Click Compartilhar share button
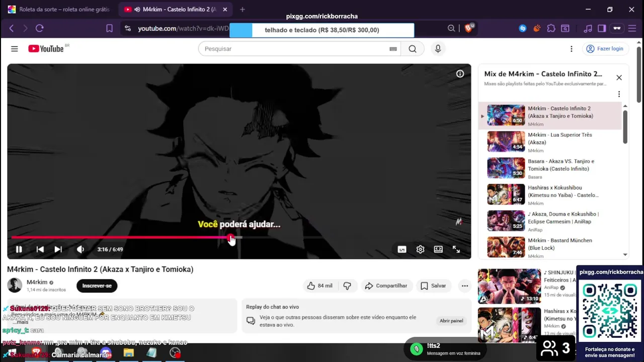This screenshot has width=644, height=362. point(386,286)
